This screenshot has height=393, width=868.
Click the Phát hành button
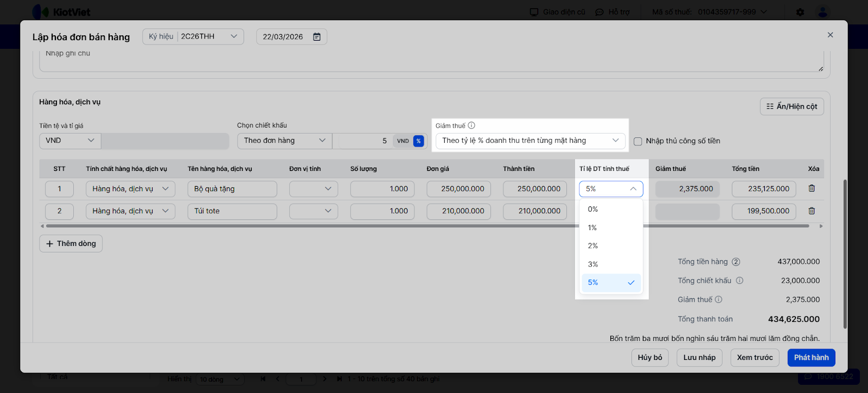click(811, 358)
